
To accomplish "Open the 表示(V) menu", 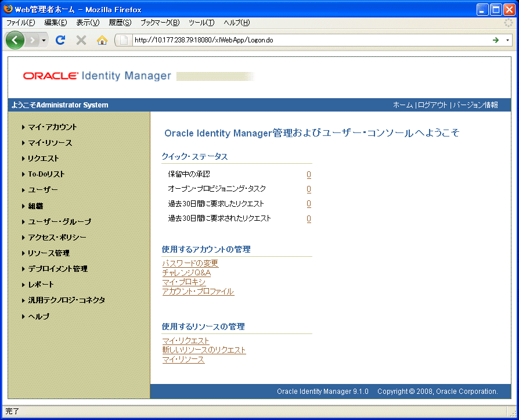I will (x=88, y=23).
